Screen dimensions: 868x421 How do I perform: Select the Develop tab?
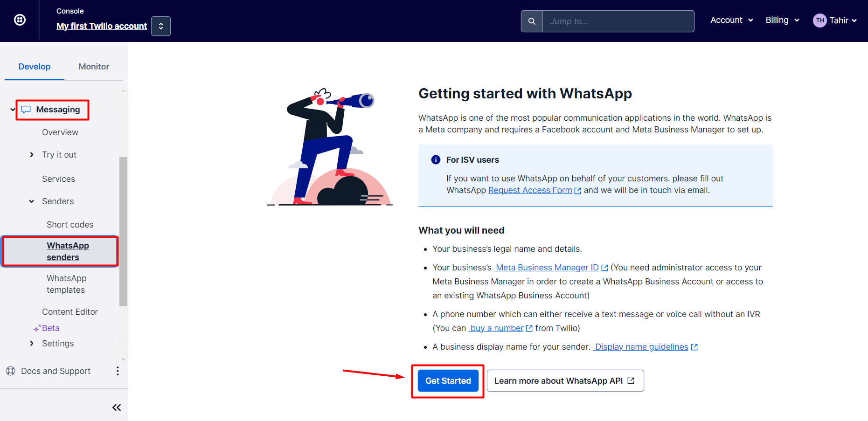(35, 67)
